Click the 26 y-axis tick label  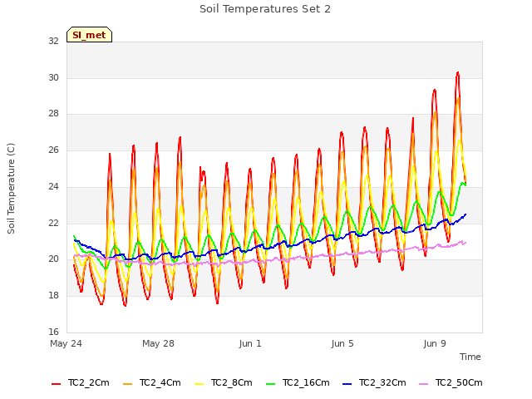53,150
